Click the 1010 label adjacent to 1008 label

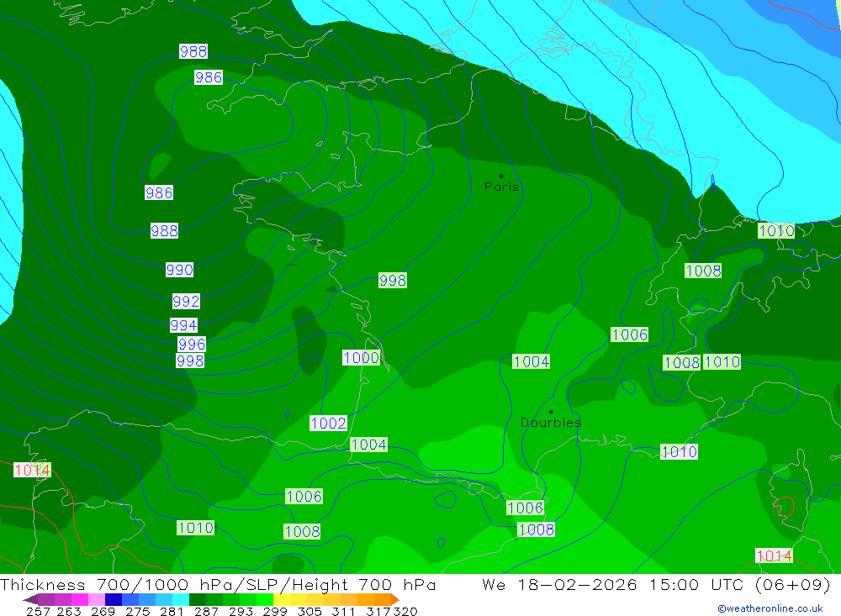click(722, 362)
